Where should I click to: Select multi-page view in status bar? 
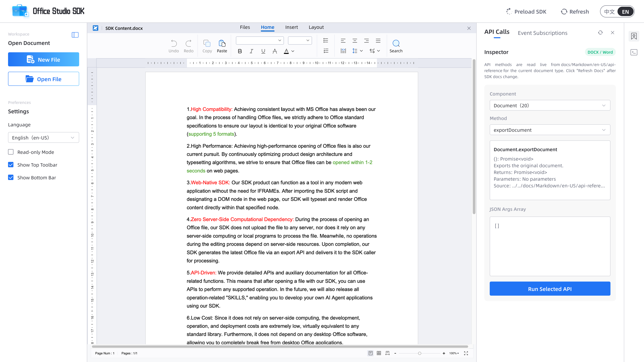[x=379, y=353]
